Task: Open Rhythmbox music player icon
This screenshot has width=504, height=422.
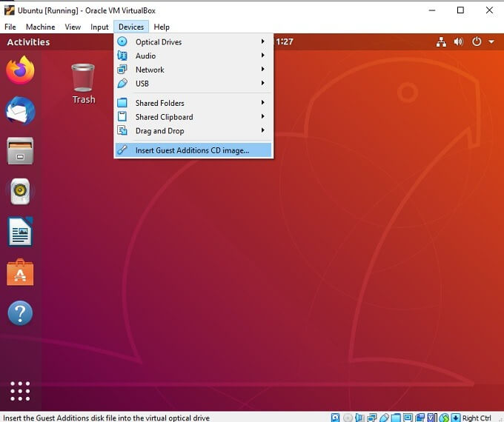Action: (20, 192)
